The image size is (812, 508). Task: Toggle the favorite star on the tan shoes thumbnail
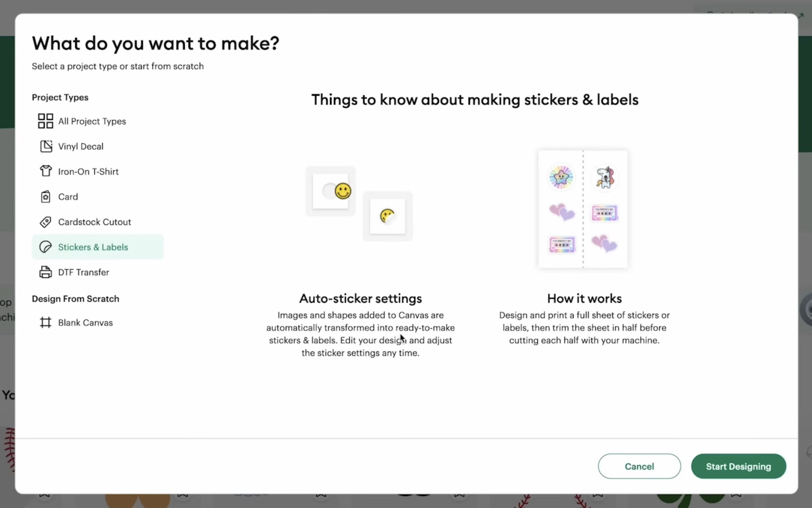coord(183,496)
